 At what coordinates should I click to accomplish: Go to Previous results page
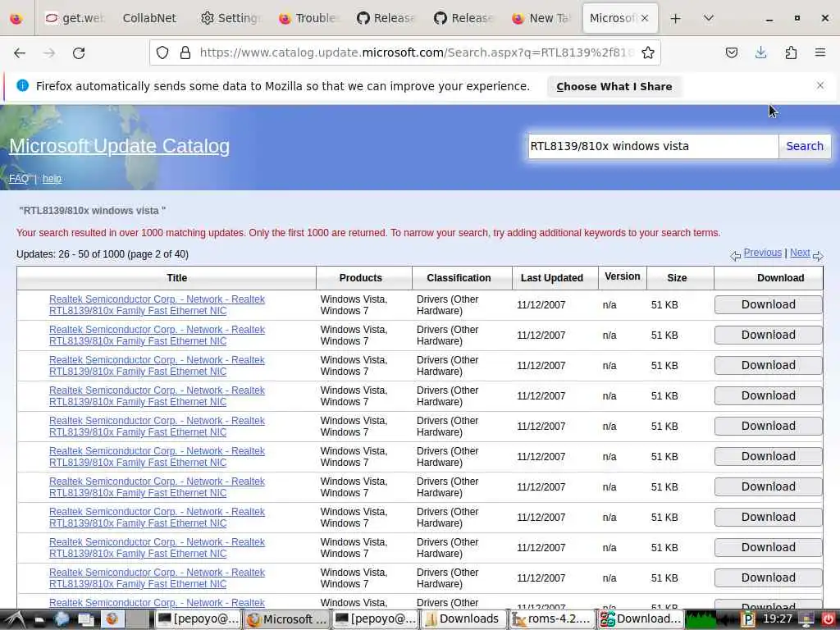click(762, 253)
